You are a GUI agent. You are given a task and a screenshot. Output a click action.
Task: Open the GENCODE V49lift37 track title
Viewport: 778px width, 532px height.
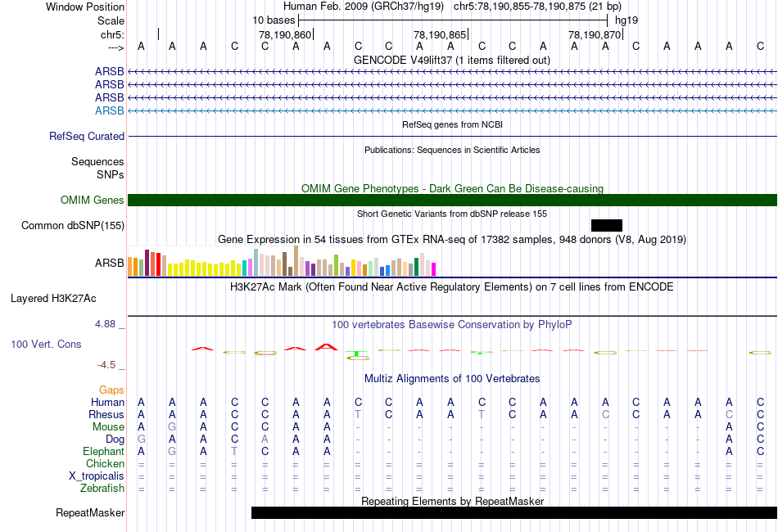452,61
